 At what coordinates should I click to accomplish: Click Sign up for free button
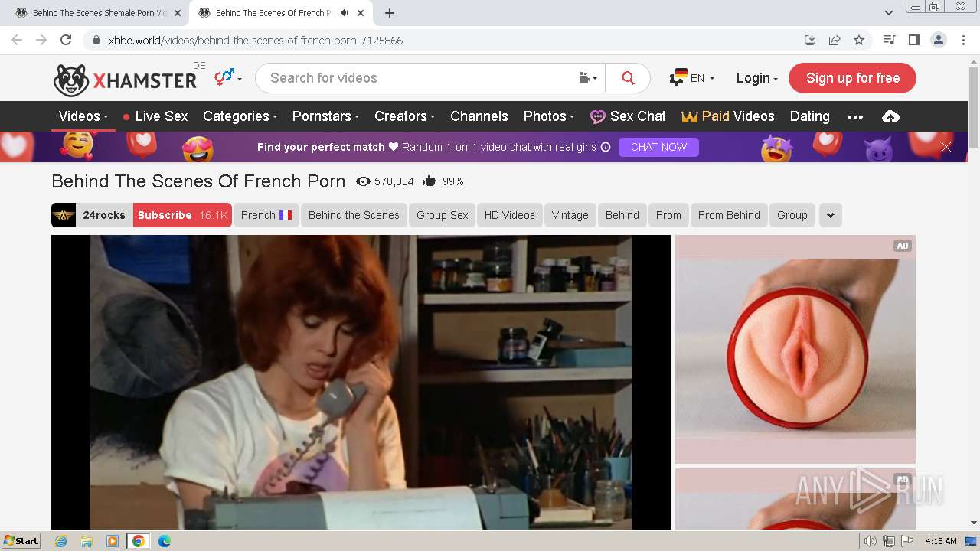coord(852,78)
